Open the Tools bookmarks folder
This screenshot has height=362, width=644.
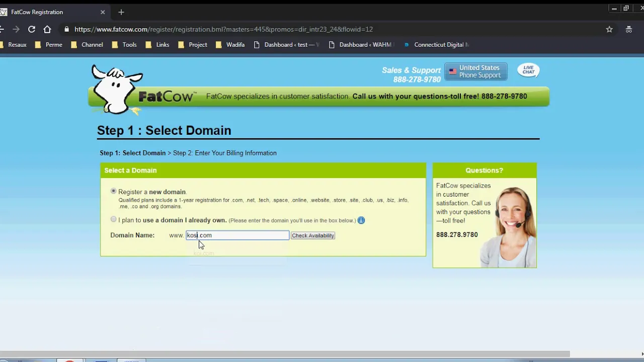point(124,45)
